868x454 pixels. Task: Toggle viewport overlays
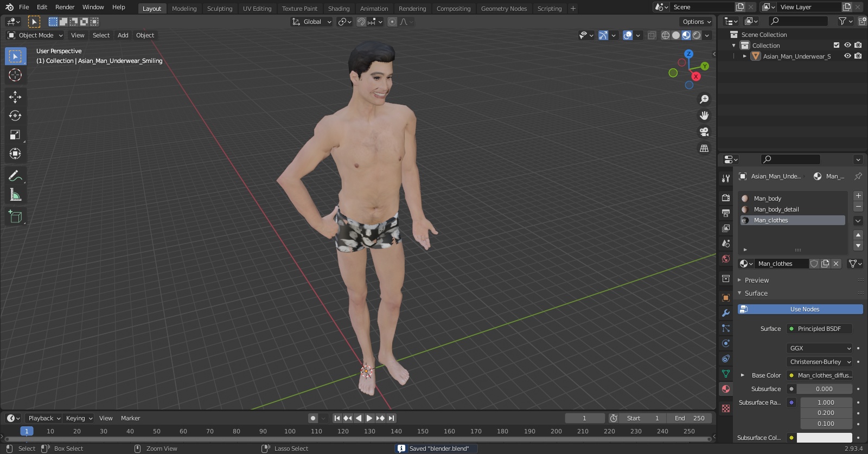[628, 35]
